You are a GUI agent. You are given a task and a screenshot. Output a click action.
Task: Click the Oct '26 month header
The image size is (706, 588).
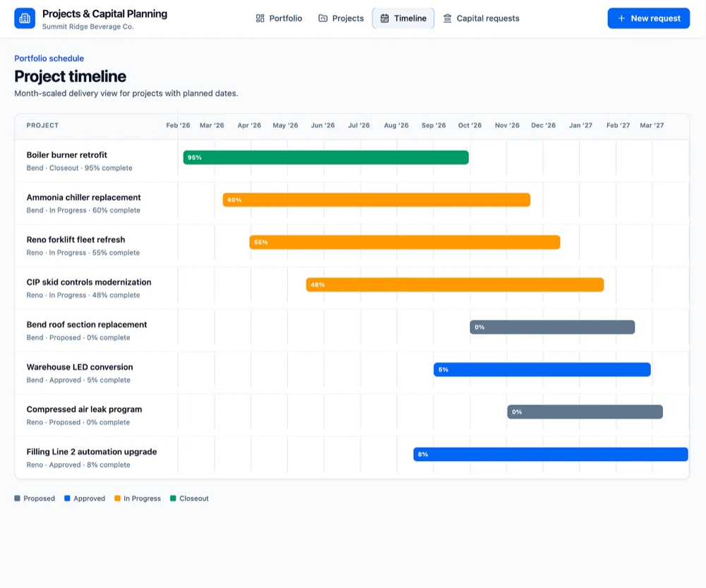[469, 126]
